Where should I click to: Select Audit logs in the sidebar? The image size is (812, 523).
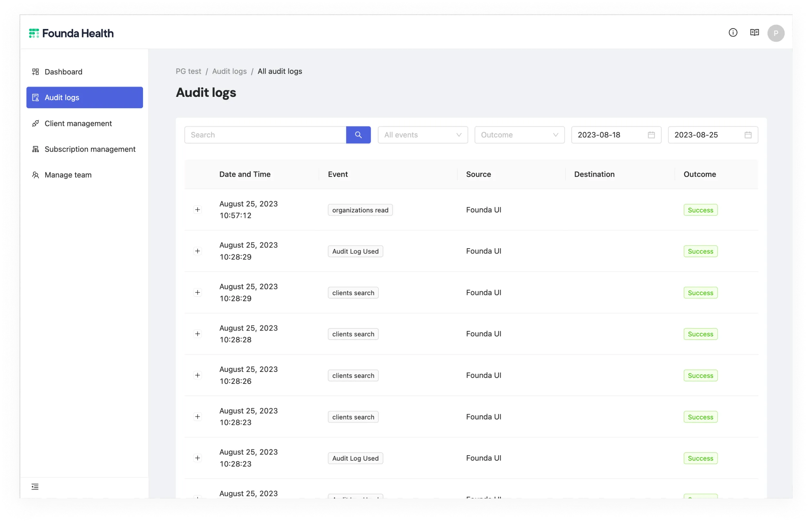(85, 97)
